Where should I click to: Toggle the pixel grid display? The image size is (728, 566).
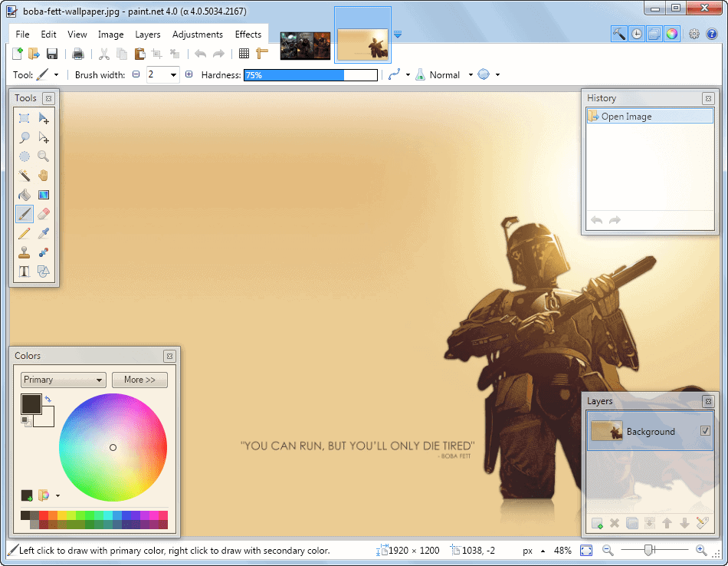point(244,53)
